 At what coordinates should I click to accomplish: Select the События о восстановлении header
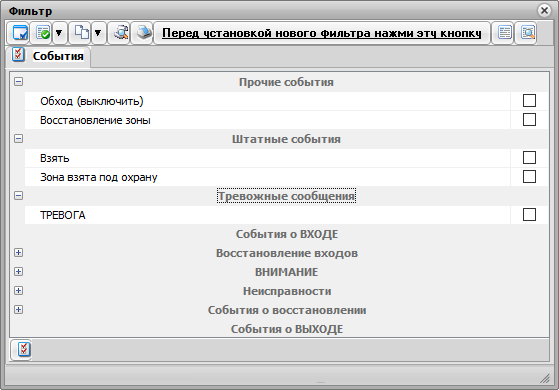(x=287, y=310)
